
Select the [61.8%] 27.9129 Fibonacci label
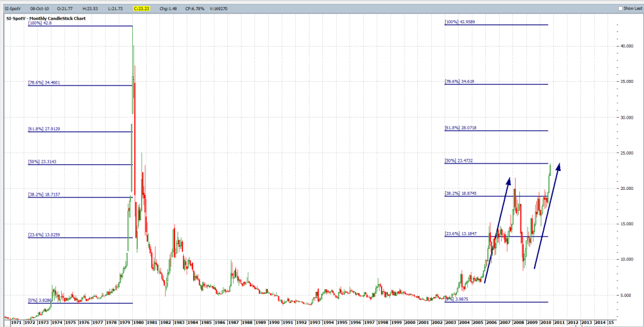[x=44, y=129]
